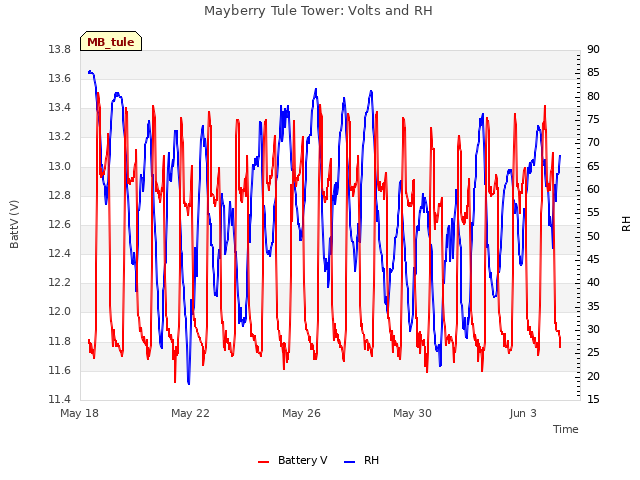This screenshot has width=640, height=480.
Task: Click the 75 right axis value
Action: (593, 120)
